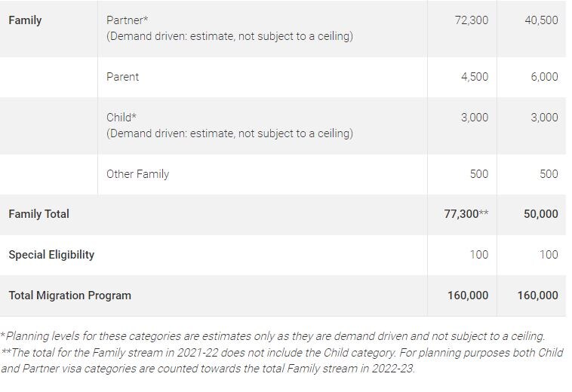Select the Family Total row heading
This screenshot has width=572, height=392.
coord(38,214)
